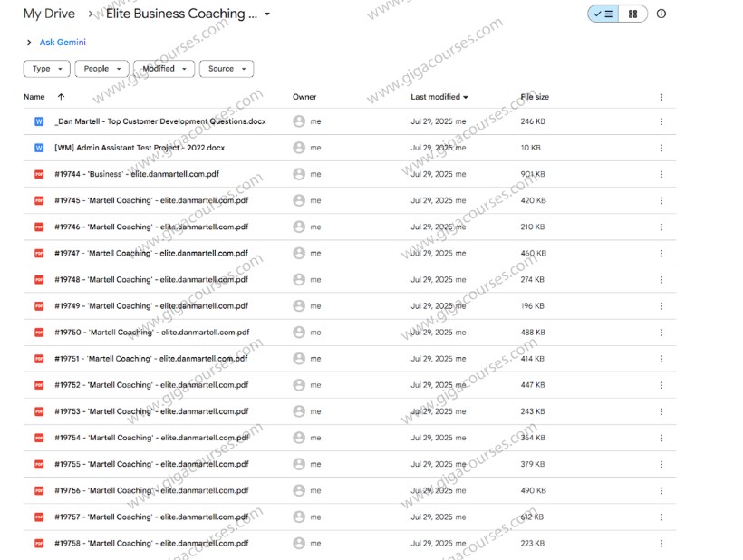Select file '#19757 - 'Martell Coaching'' pdf
This screenshot has width=743, height=560.
click(151, 517)
